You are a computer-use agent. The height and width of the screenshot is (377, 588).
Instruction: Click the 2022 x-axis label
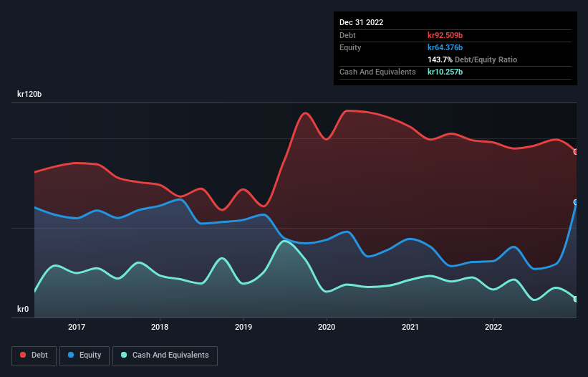click(493, 327)
